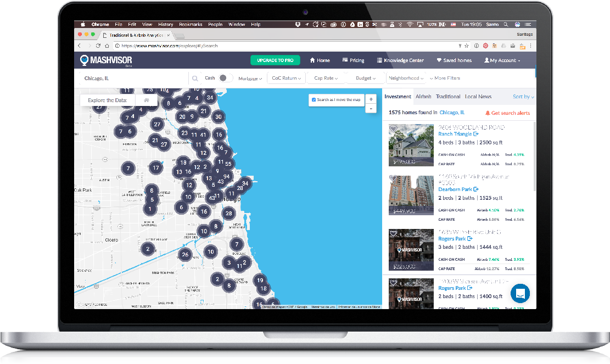Click Chrome home button
Viewport: 610px width, 364px height.
point(107,46)
